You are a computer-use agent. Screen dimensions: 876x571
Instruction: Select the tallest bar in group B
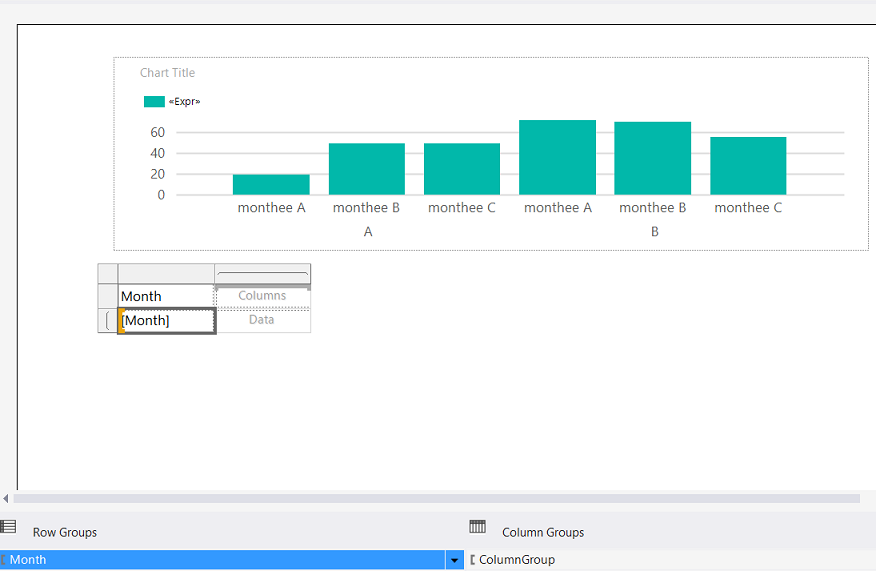pos(558,158)
